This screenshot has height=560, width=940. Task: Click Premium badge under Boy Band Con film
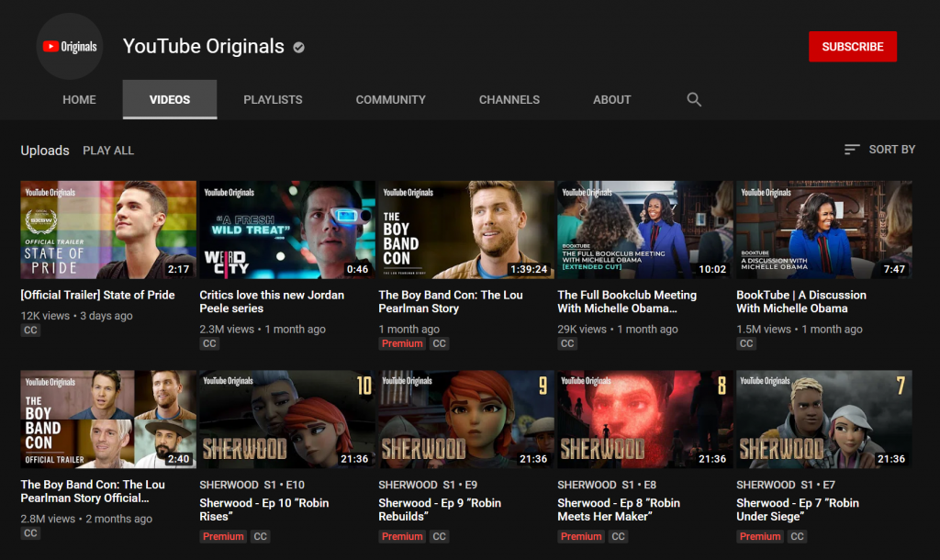pos(402,343)
